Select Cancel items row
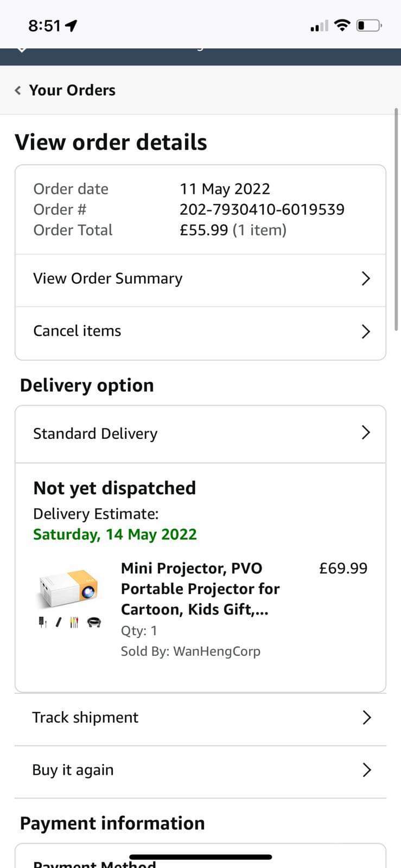The image size is (401, 868). tap(77, 331)
